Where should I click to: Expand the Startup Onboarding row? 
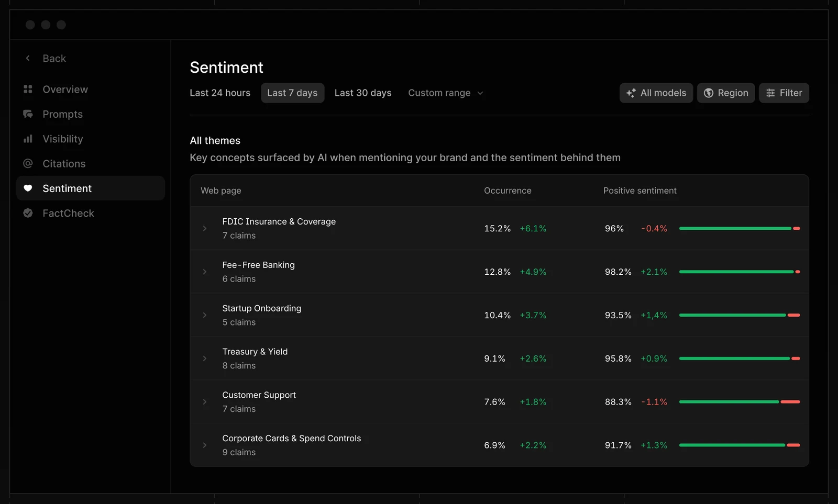pyautogui.click(x=205, y=315)
